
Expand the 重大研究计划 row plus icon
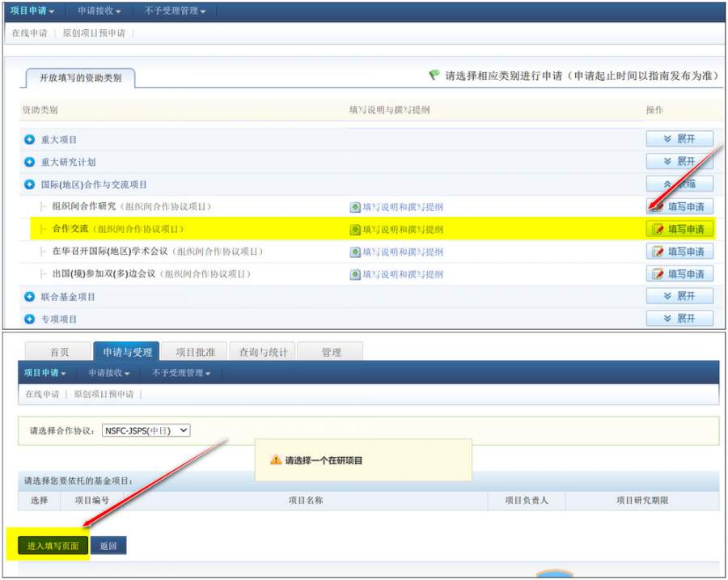click(x=29, y=162)
